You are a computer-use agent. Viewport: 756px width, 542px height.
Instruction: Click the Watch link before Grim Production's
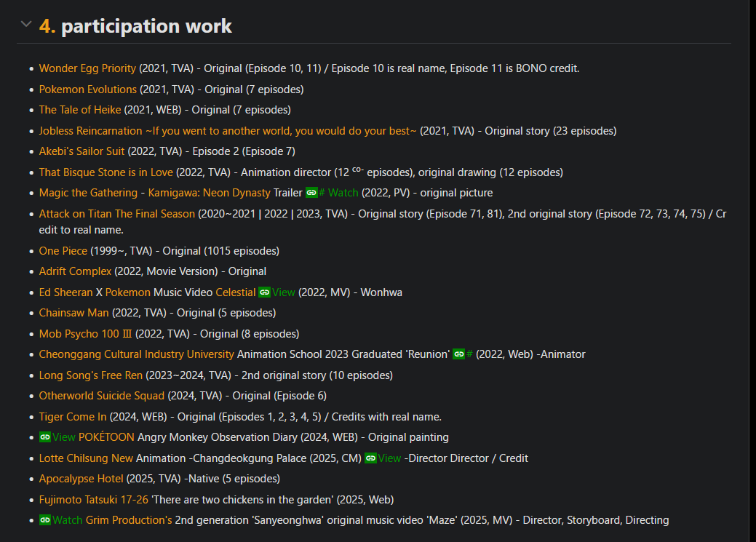click(67, 520)
